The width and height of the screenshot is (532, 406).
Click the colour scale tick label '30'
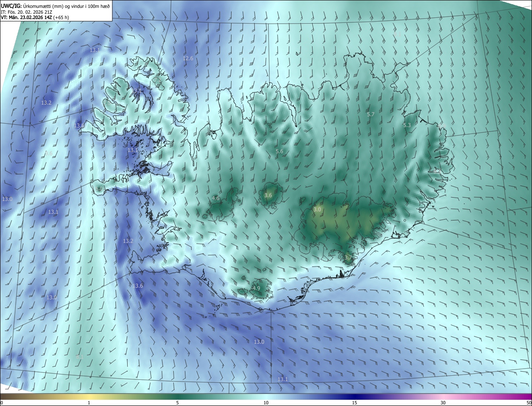[443, 403]
